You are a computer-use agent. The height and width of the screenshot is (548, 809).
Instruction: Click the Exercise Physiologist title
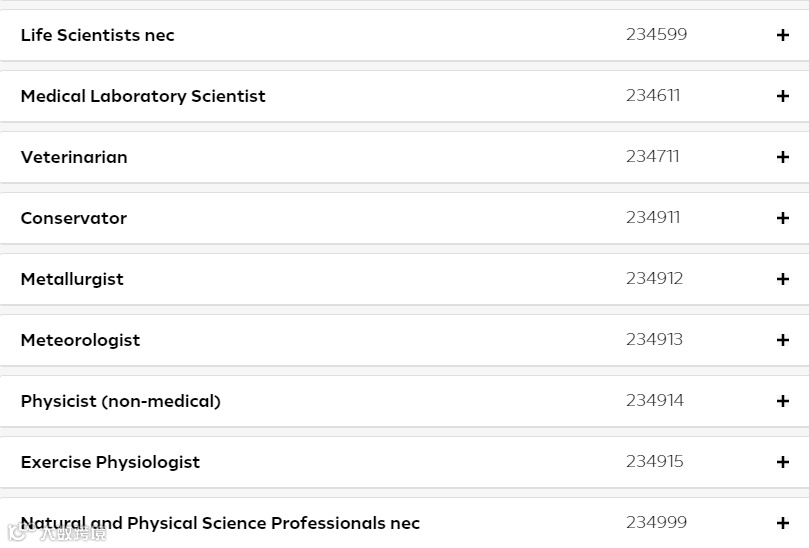point(110,462)
